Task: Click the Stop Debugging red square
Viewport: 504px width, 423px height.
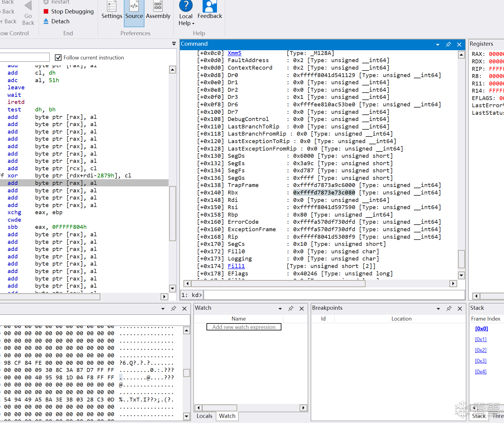Action: click(x=46, y=11)
